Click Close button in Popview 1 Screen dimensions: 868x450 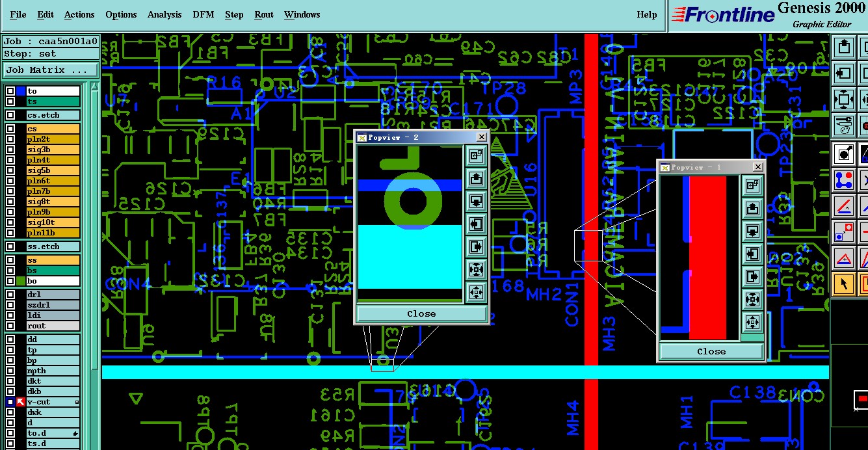(711, 351)
